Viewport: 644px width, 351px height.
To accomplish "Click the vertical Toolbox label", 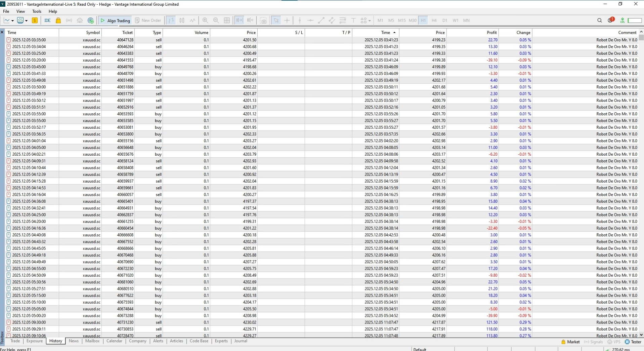I will pyautogui.click(x=2, y=338).
